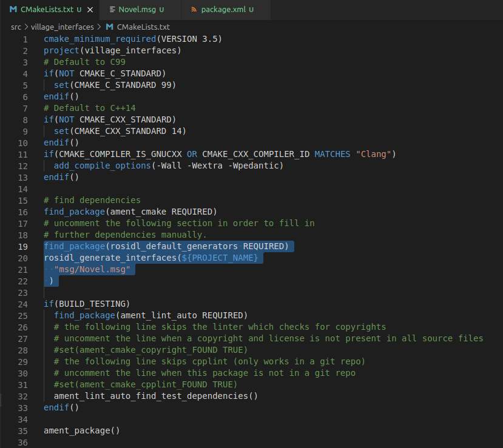This screenshot has width=503, height=448.
Task: Click the CMake icon in the breadcrumb path
Action: click(x=109, y=27)
